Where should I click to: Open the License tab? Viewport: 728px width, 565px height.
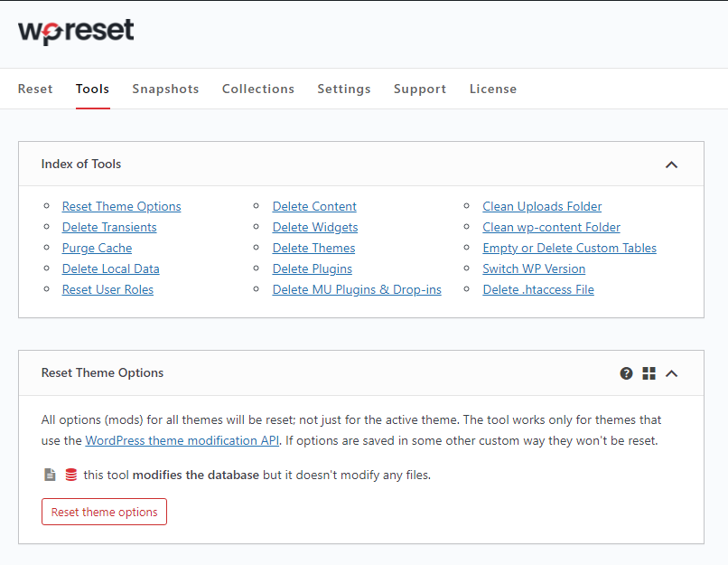tap(492, 89)
